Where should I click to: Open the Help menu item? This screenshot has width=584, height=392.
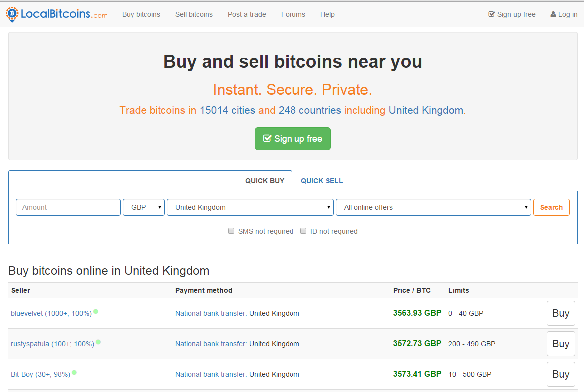(x=328, y=14)
